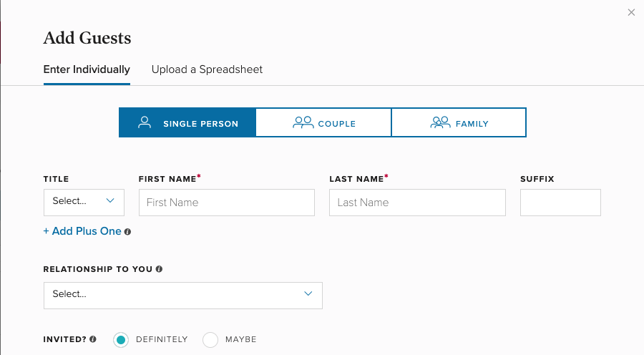Open the Title dropdown
The height and width of the screenshot is (355, 644).
pyautogui.click(x=84, y=202)
